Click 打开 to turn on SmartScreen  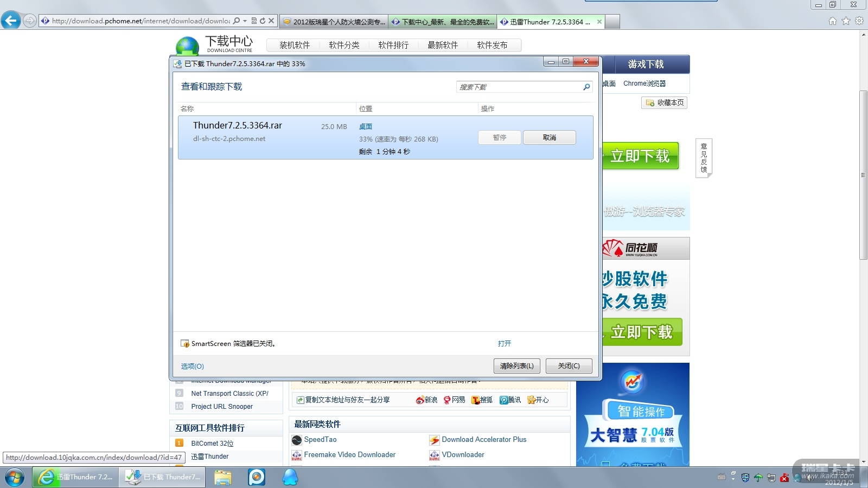(x=505, y=344)
